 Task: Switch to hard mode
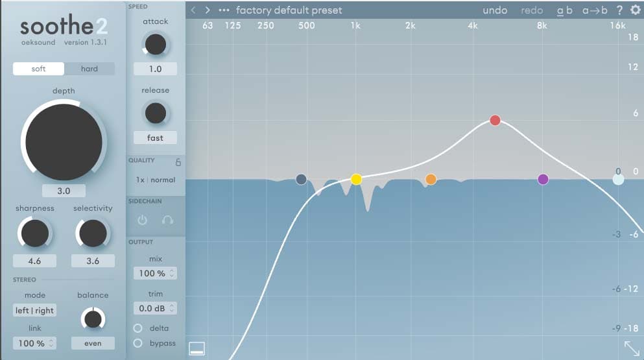tap(89, 69)
